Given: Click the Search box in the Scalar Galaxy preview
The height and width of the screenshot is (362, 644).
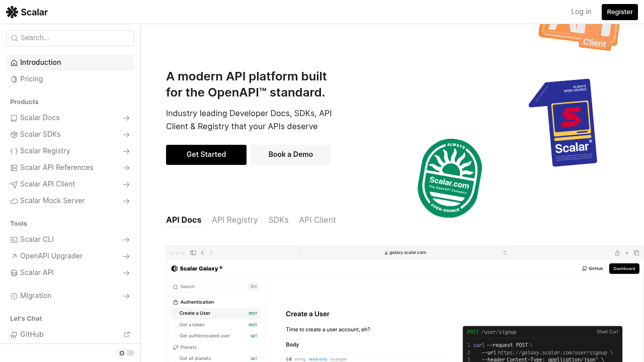Looking at the screenshot, I should click(215, 287).
